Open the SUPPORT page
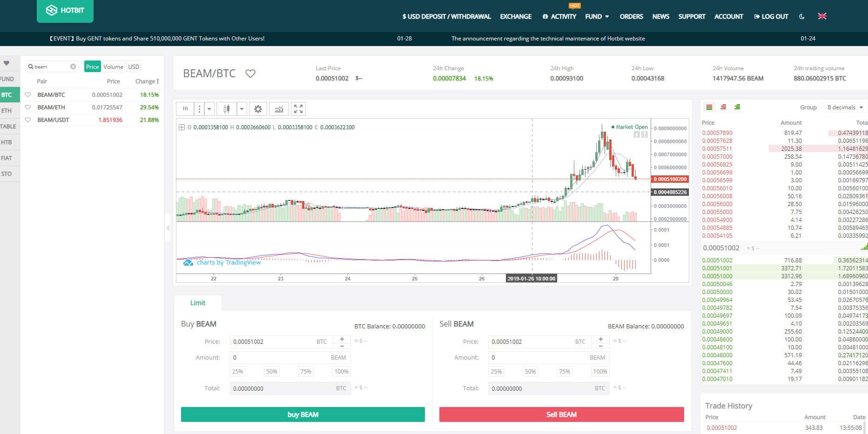 click(692, 16)
